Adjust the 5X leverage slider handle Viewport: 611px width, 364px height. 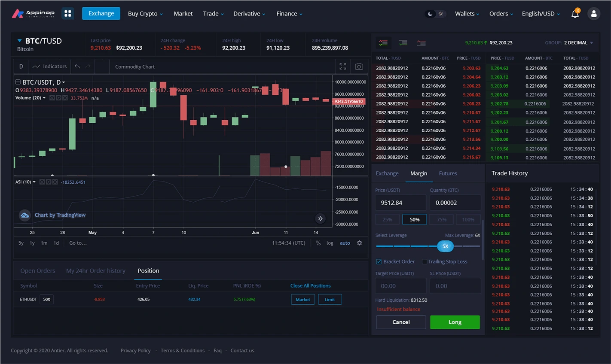pyautogui.click(x=445, y=246)
